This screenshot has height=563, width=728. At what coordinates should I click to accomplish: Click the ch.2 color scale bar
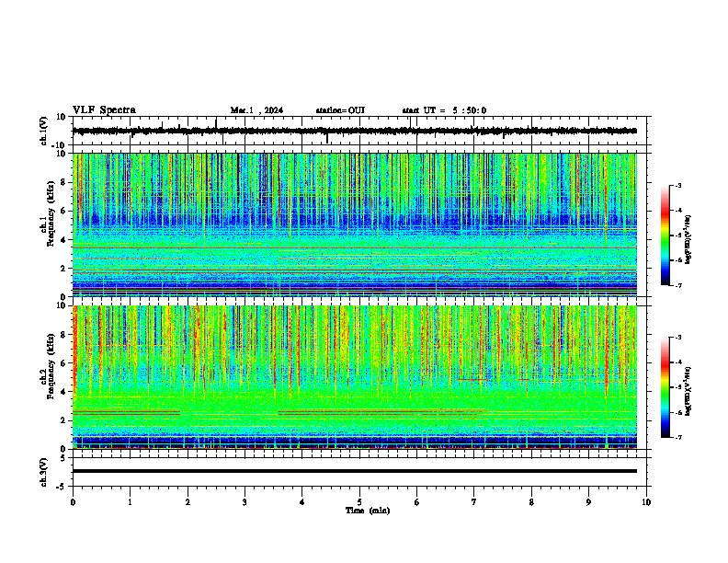point(665,387)
